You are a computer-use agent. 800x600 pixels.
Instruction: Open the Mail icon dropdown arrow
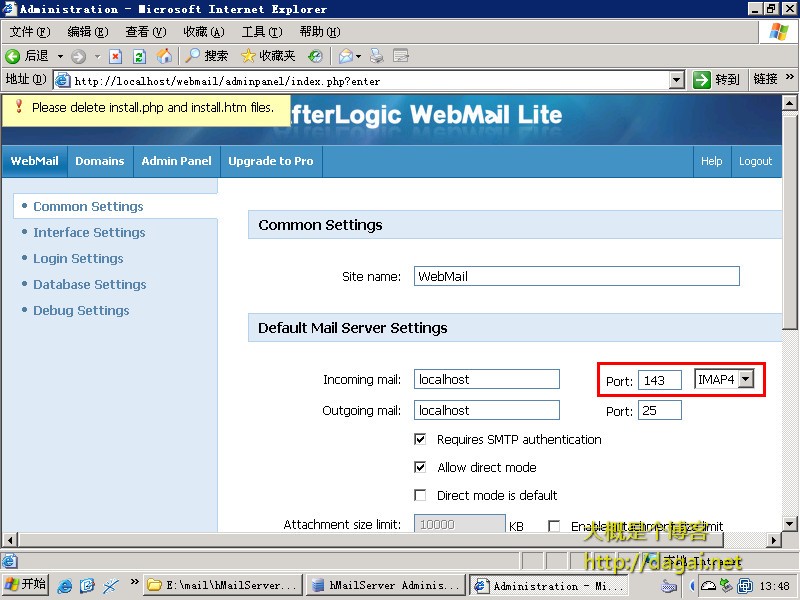pos(359,56)
